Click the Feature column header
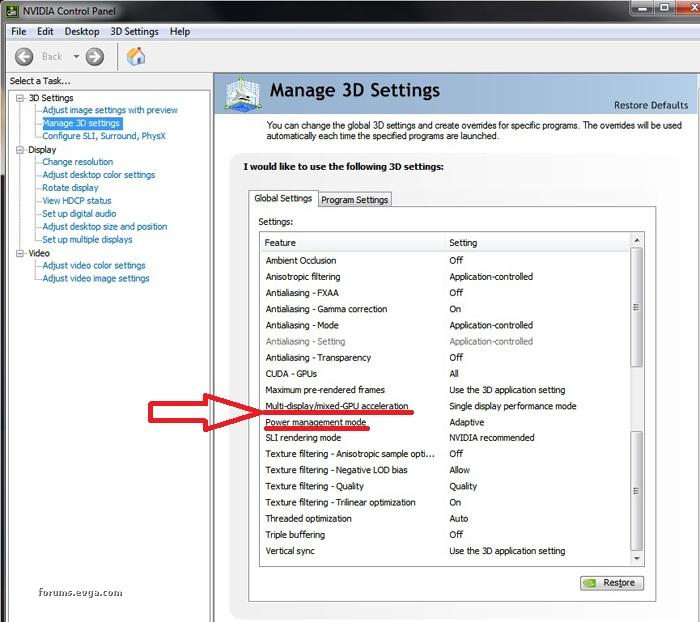700x622 pixels. point(353,243)
